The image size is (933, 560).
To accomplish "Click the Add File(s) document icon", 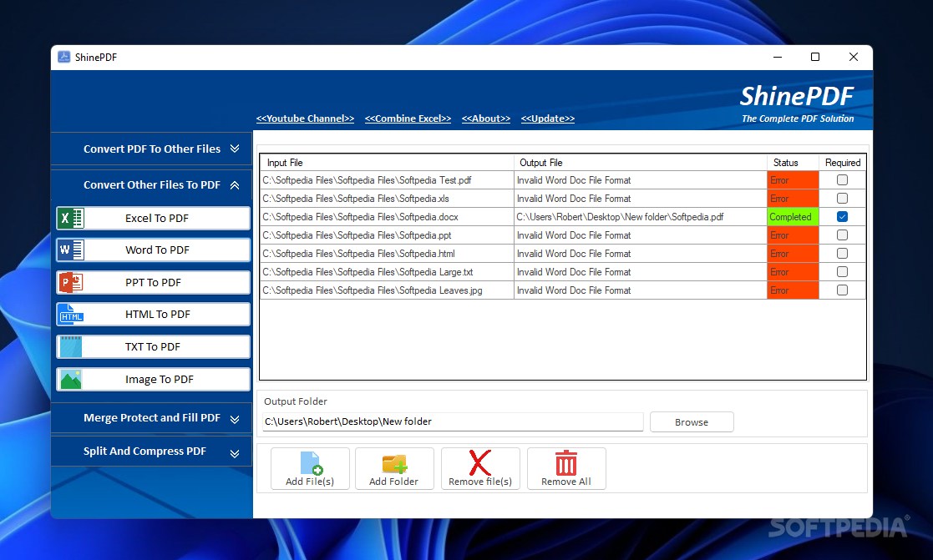I will 312,463.
